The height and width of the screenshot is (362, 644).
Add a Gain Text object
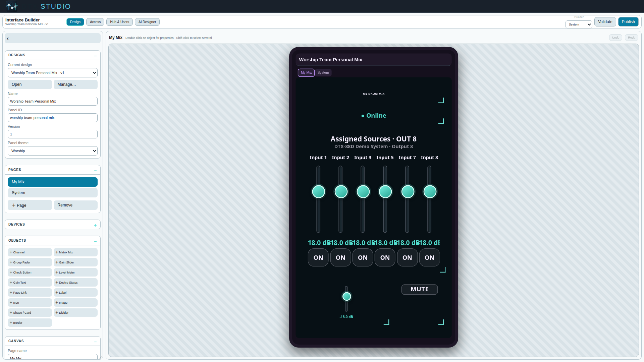(30, 283)
